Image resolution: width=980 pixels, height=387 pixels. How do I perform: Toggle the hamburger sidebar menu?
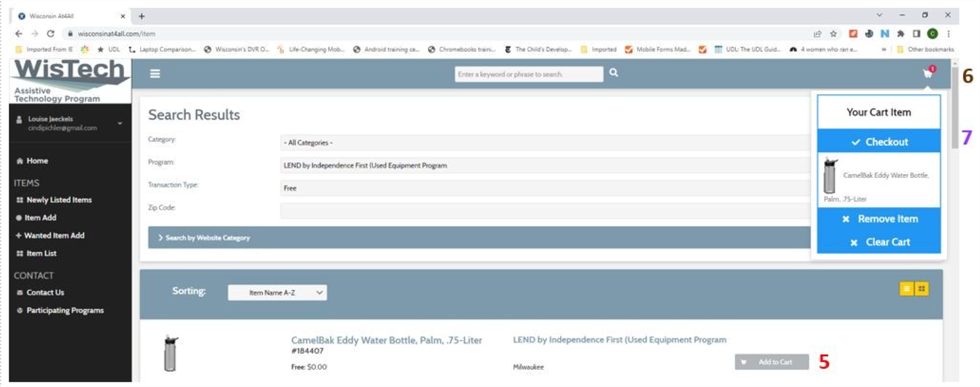tap(155, 74)
